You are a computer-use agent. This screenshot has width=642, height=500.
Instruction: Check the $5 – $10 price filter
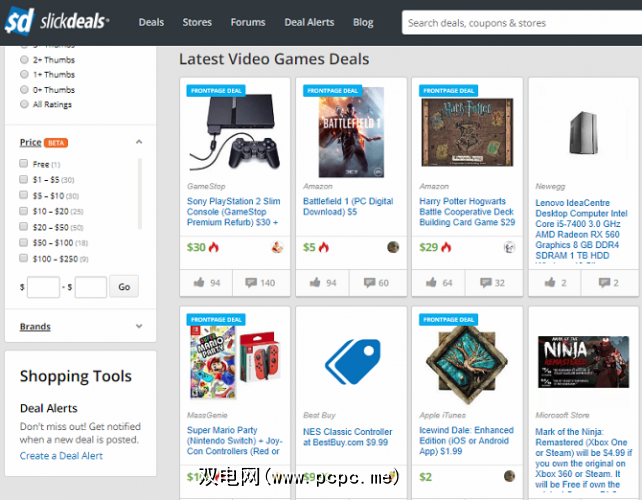coord(24,195)
